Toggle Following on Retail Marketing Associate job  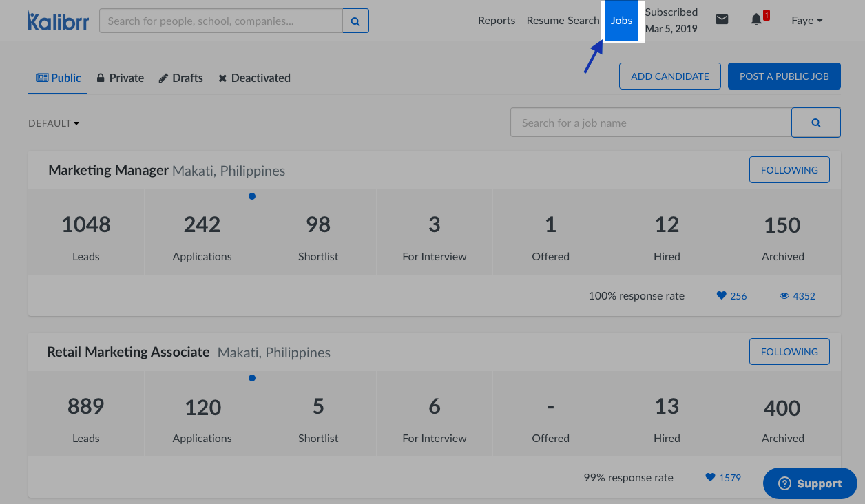click(789, 352)
